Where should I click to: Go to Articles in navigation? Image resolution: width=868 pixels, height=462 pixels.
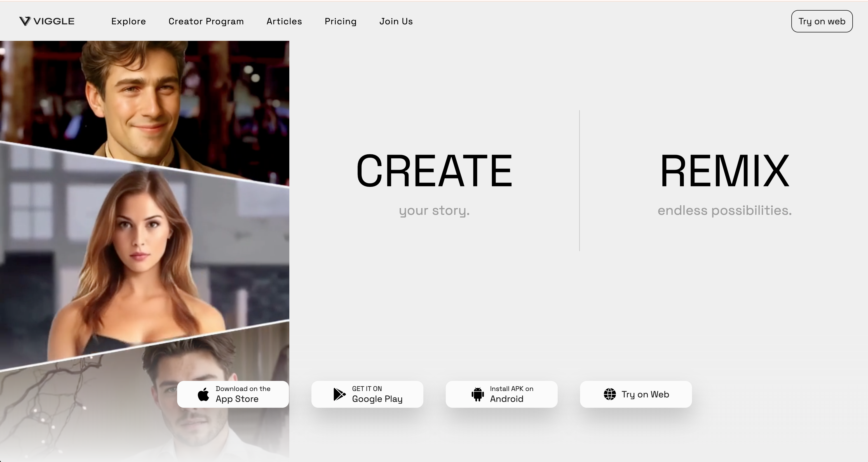(284, 21)
